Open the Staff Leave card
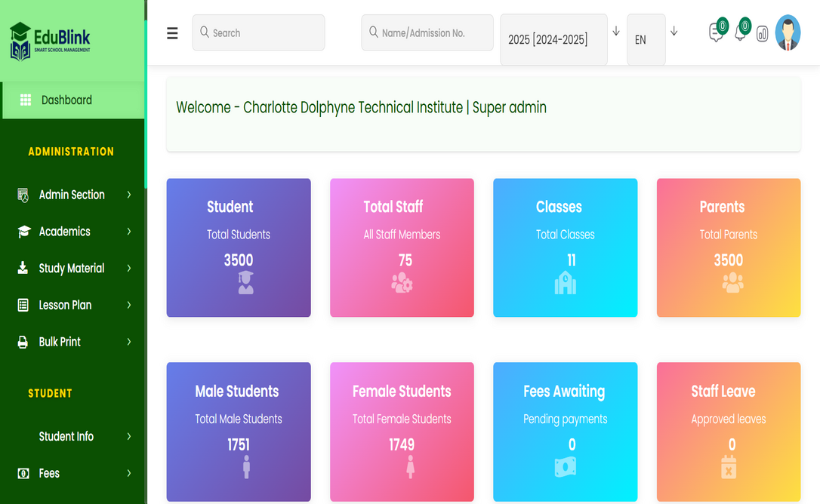Screen dimensions: 820x504 tap(728, 432)
